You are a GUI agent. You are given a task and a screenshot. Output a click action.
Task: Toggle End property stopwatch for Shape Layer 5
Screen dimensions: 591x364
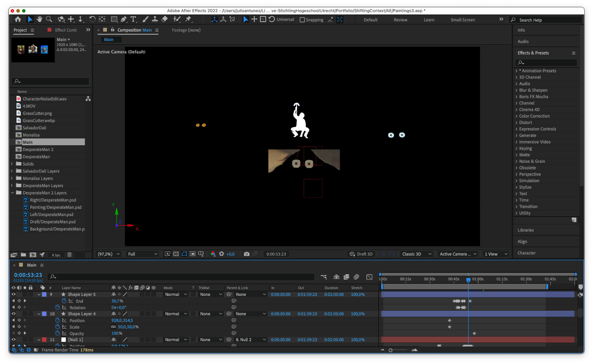coord(64,301)
